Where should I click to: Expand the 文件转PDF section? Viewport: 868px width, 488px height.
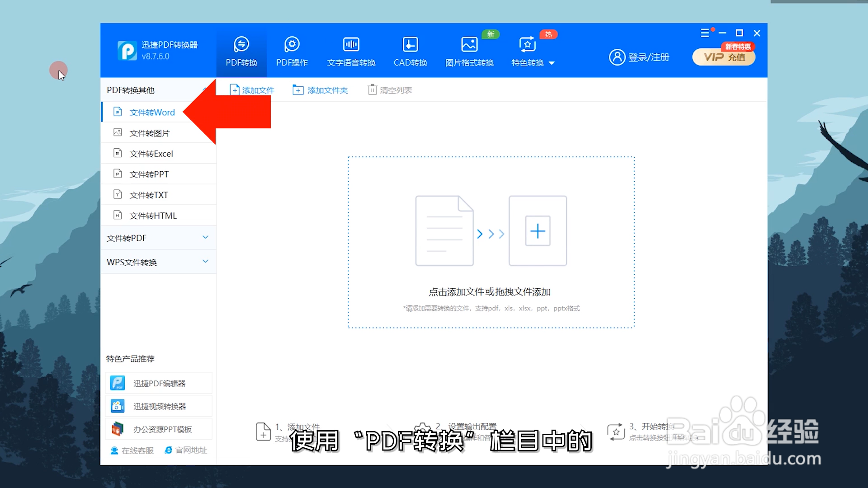(x=158, y=238)
